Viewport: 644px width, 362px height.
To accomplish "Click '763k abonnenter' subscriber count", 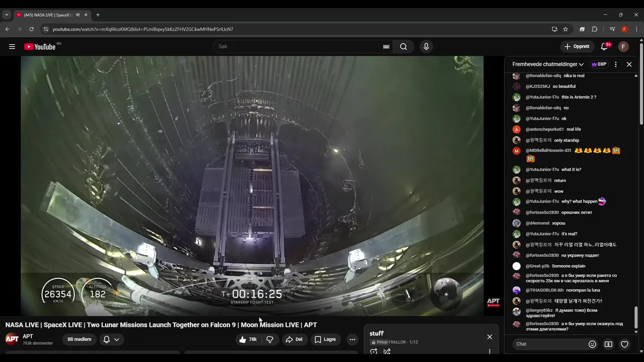I will 38,343.
